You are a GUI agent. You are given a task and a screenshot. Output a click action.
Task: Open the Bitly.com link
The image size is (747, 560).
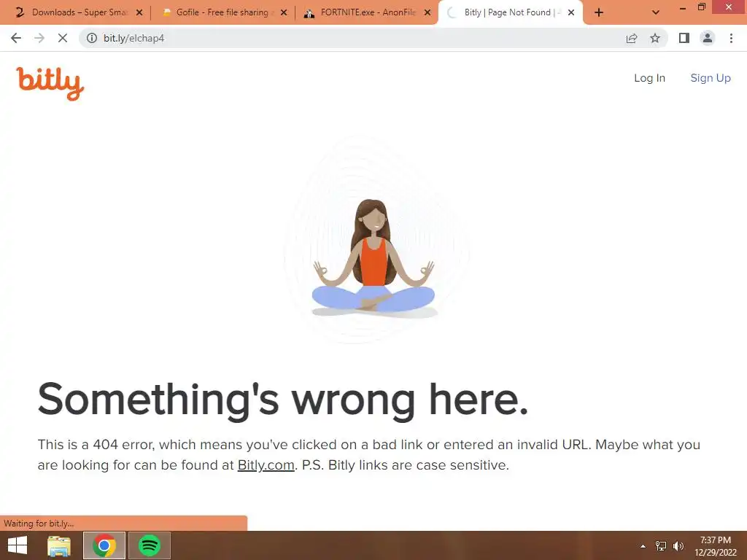click(x=266, y=464)
